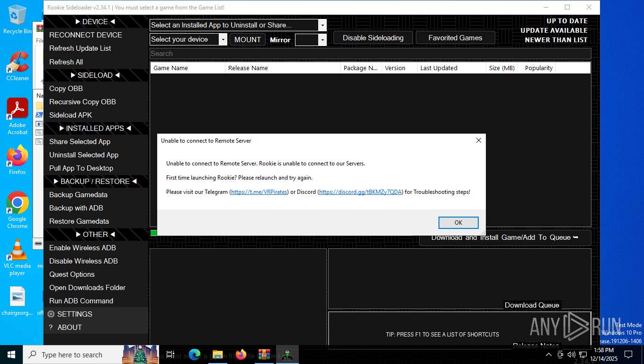Click Share Selected App

pyautogui.click(x=96, y=141)
